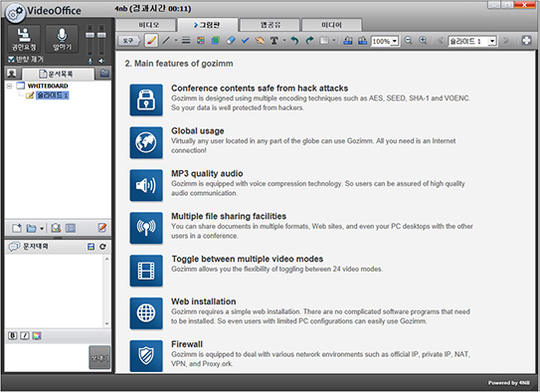Select 슬라이드 1 in document tree
Screen dimensions: 540x392
coord(53,96)
